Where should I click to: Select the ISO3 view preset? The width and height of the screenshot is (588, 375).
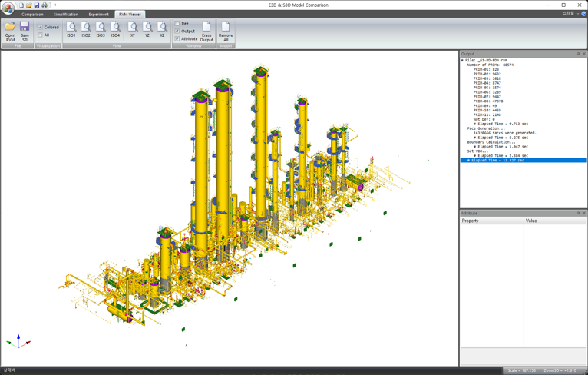101,30
